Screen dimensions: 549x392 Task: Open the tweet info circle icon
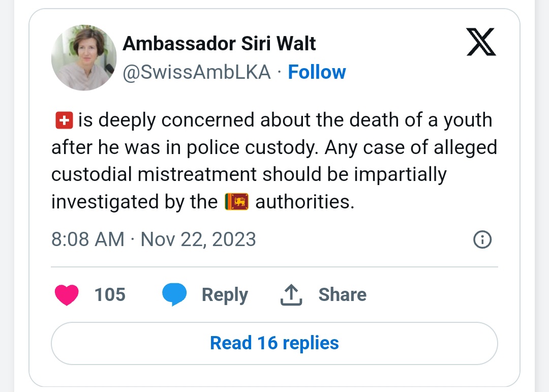coord(482,239)
